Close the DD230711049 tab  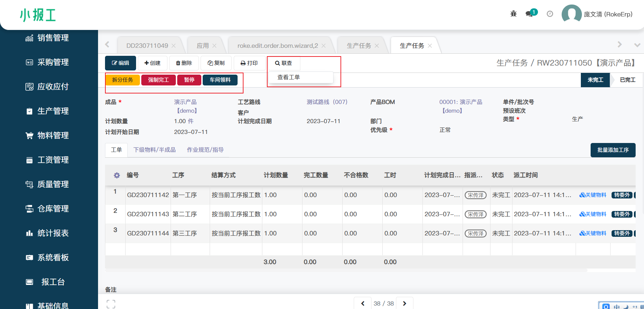pyautogui.click(x=174, y=46)
